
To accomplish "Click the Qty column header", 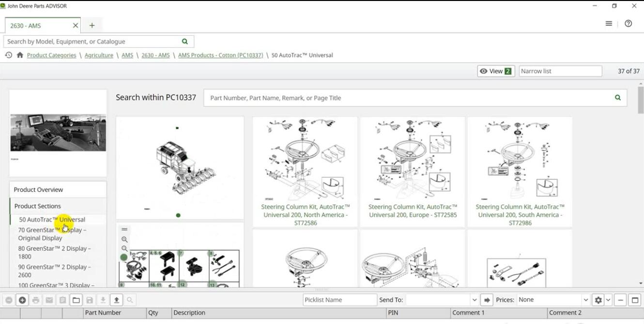I will click(x=159, y=313).
